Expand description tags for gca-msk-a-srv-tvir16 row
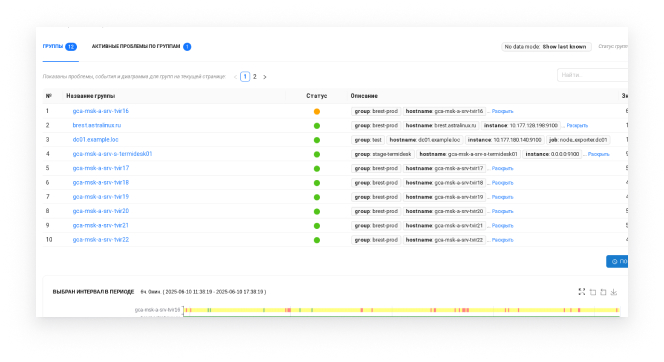Image resolution: width=664 pixels, height=362 pixels. point(502,111)
